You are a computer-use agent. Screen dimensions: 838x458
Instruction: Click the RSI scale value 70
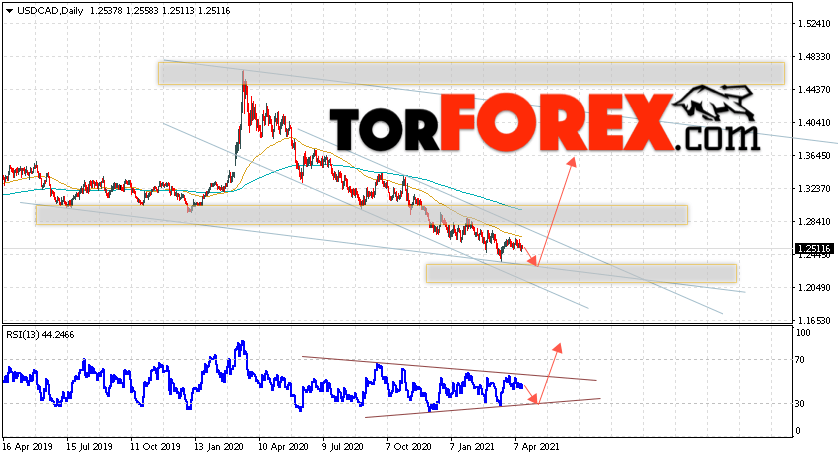pos(800,360)
